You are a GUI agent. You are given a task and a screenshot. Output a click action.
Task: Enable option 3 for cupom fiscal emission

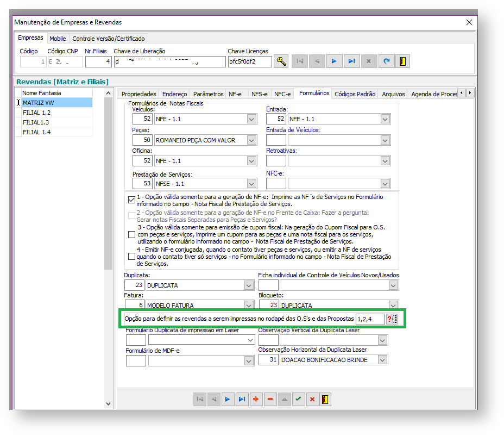(x=131, y=234)
